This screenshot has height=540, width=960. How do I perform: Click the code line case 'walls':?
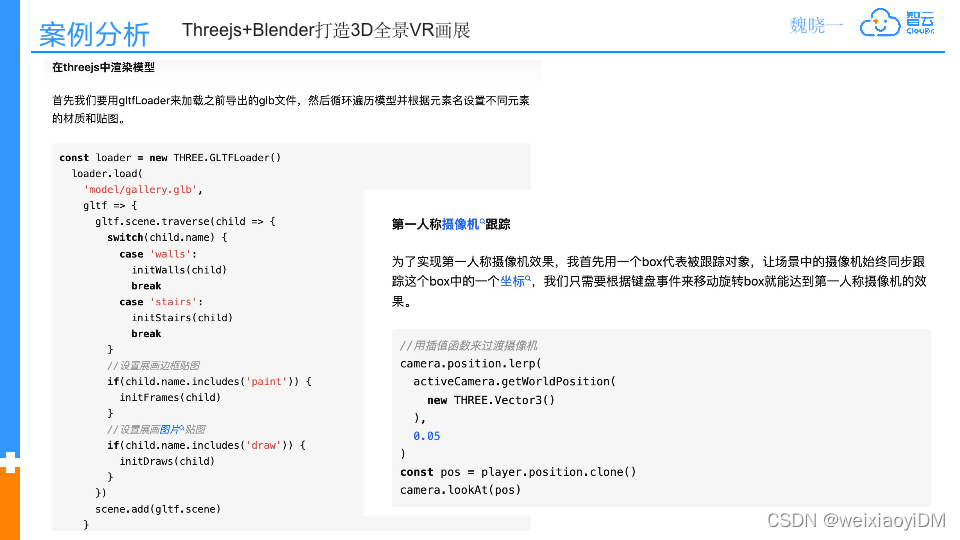[x=158, y=253]
